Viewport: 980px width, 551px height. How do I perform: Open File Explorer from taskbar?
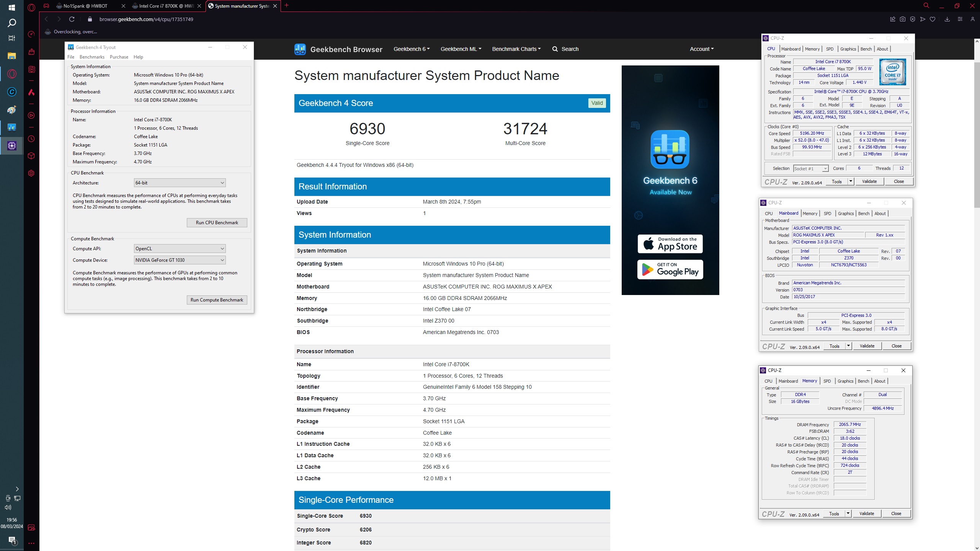(12, 56)
